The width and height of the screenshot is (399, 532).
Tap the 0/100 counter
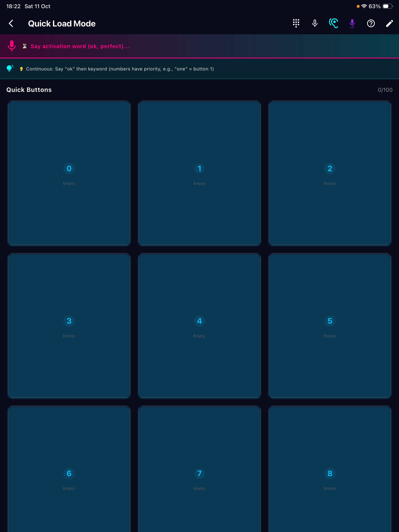(x=385, y=90)
